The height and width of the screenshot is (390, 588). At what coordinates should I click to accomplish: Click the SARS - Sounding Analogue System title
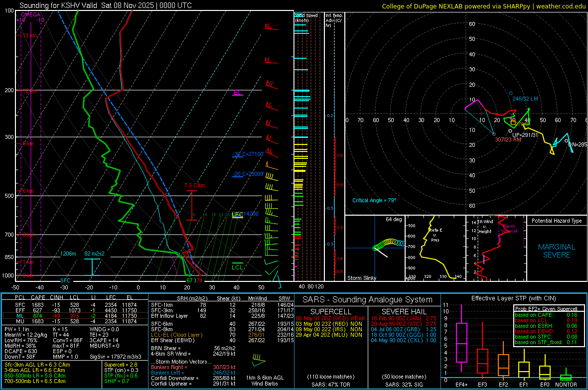tap(367, 300)
